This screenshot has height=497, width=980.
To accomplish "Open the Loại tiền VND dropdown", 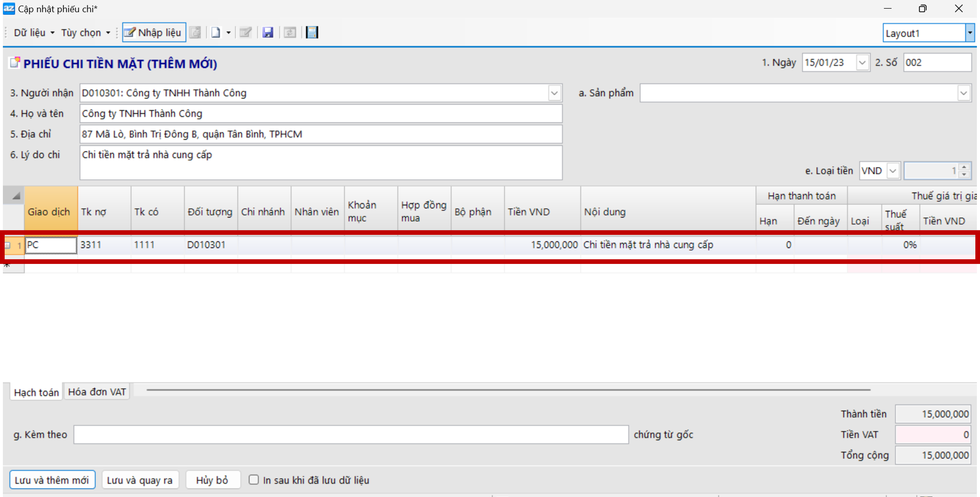I will click(892, 171).
